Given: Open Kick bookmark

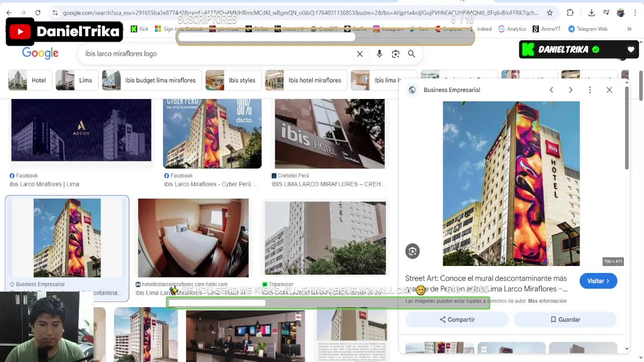Looking at the screenshot, I should [x=139, y=29].
